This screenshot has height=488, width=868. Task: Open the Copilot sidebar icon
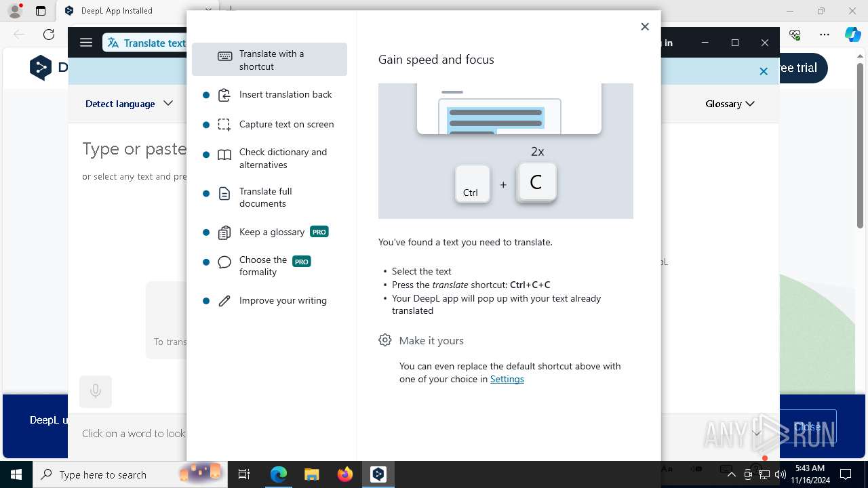pos(852,35)
